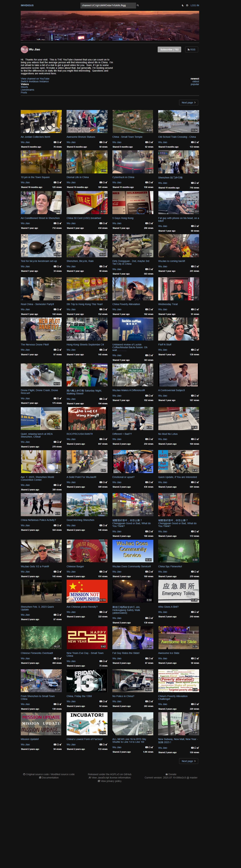Sort videos by newest
The image size is (241, 868).
click(195, 78)
